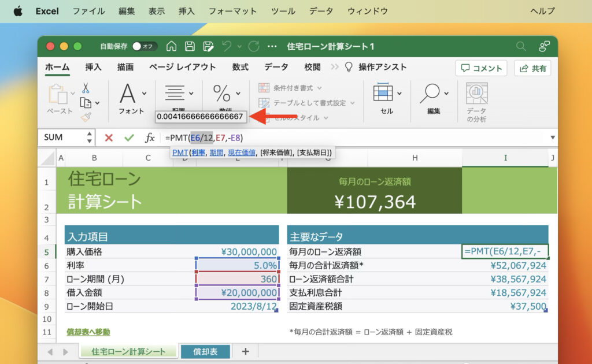
Task: Click the save icon in the title bar
Action: [191, 46]
